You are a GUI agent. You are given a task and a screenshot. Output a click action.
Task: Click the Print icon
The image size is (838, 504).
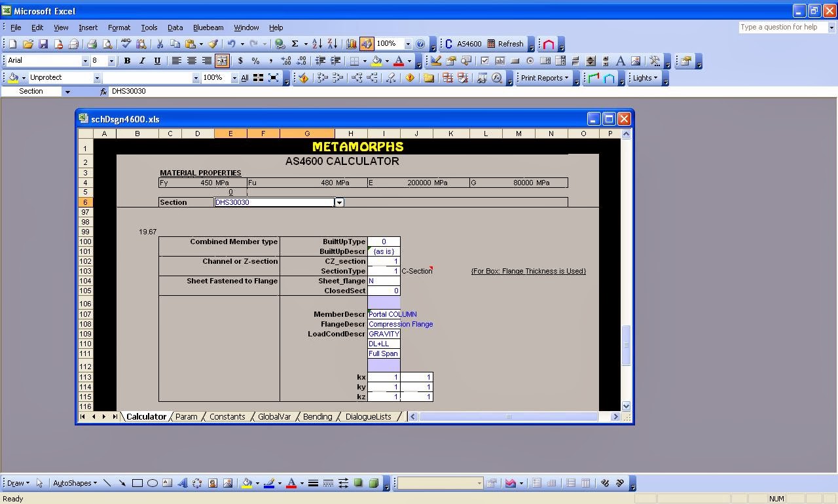point(92,44)
